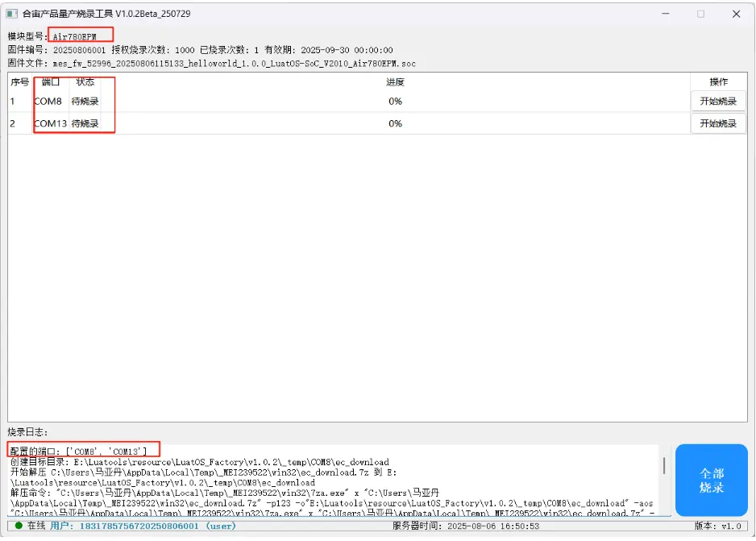This screenshot has height=541, width=756.
Task: Click the 状态 column header
Action: coord(85,82)
